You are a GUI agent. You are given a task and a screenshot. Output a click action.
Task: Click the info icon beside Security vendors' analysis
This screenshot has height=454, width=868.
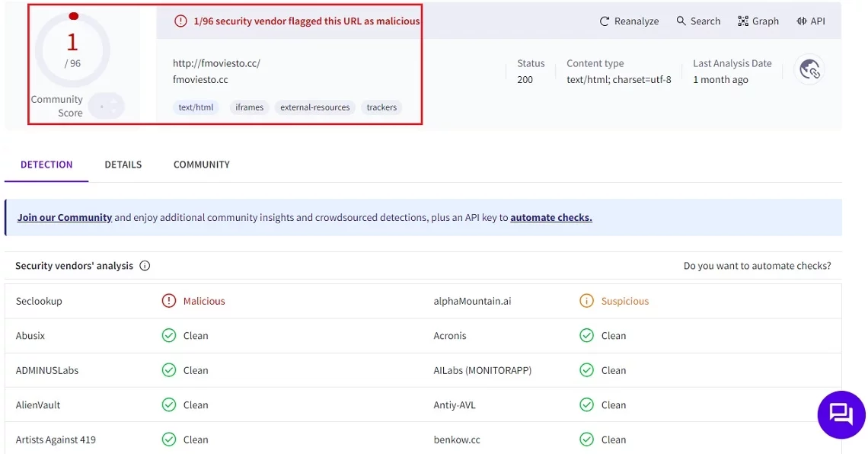tap(145, 266)
